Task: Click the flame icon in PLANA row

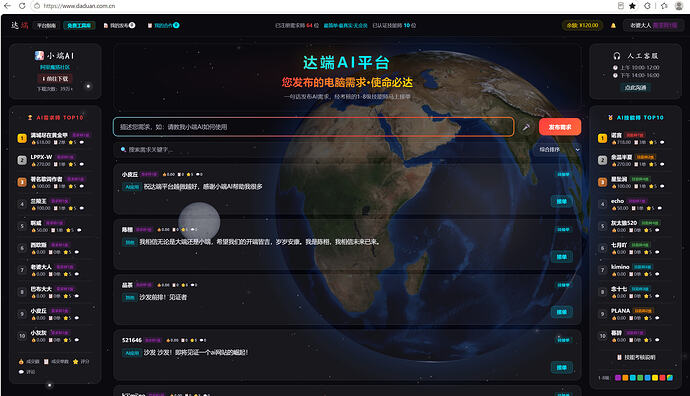Action: click(613, 318)
